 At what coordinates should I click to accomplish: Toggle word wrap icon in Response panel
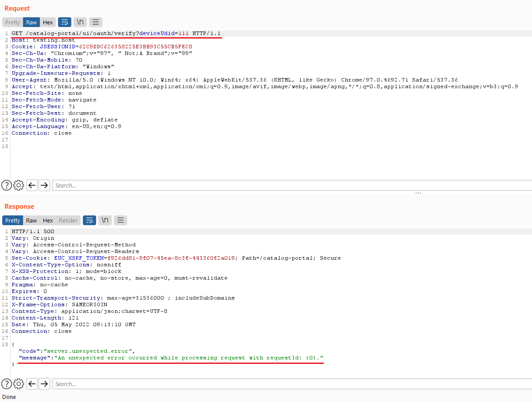point(89,220)
